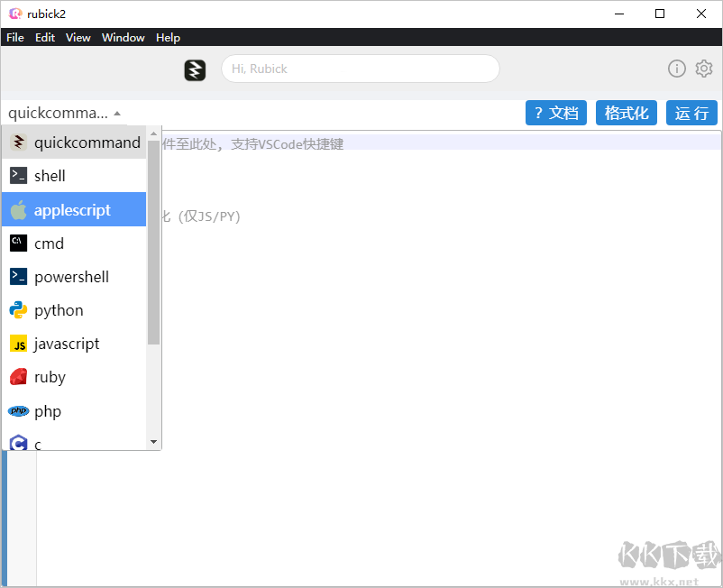Select php in the language dropdown

pos(48,411)
